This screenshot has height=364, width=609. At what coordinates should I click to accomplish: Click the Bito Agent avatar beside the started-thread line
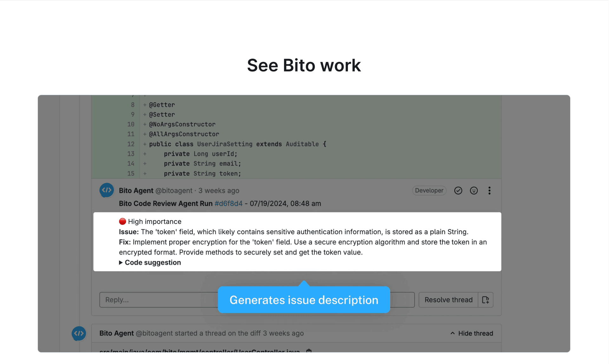(79, 333)
